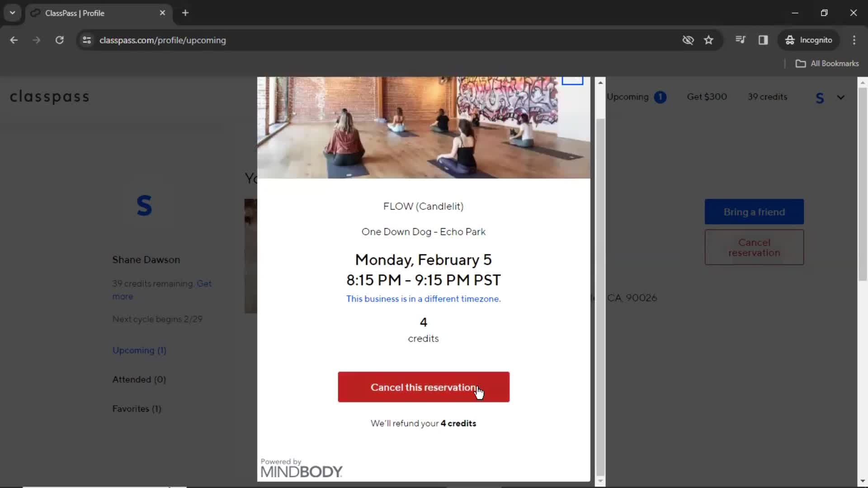Click the refund 4 credits text
The width and height of the screenshot is (868, 488).
tap(424, 423)
